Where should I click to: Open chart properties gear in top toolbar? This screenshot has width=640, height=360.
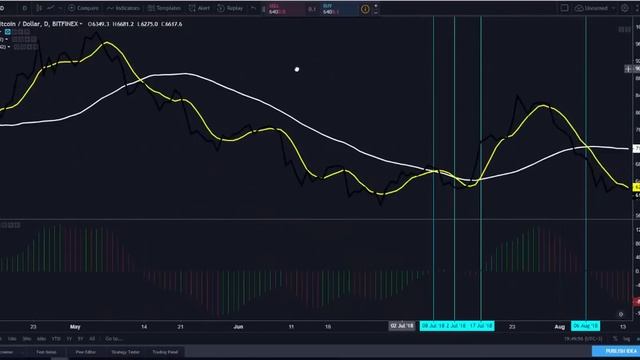[625, 8]
